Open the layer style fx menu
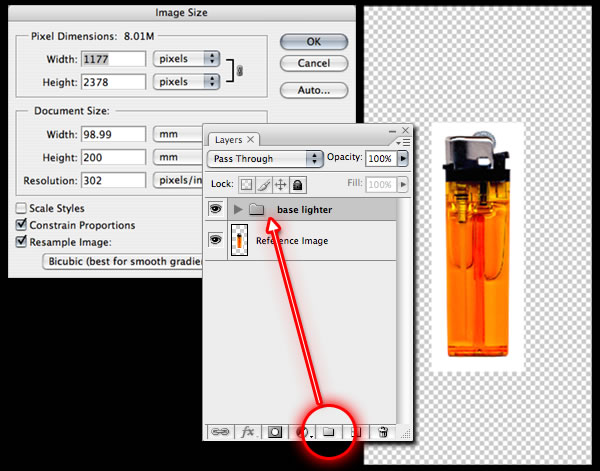600x471 pixels. click(247, 432)
